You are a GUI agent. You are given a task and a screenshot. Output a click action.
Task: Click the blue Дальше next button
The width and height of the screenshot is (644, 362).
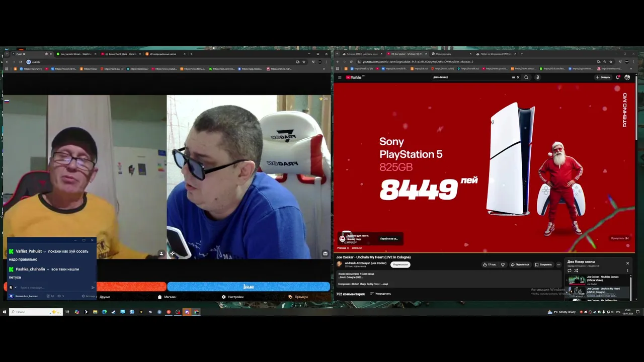249,287
